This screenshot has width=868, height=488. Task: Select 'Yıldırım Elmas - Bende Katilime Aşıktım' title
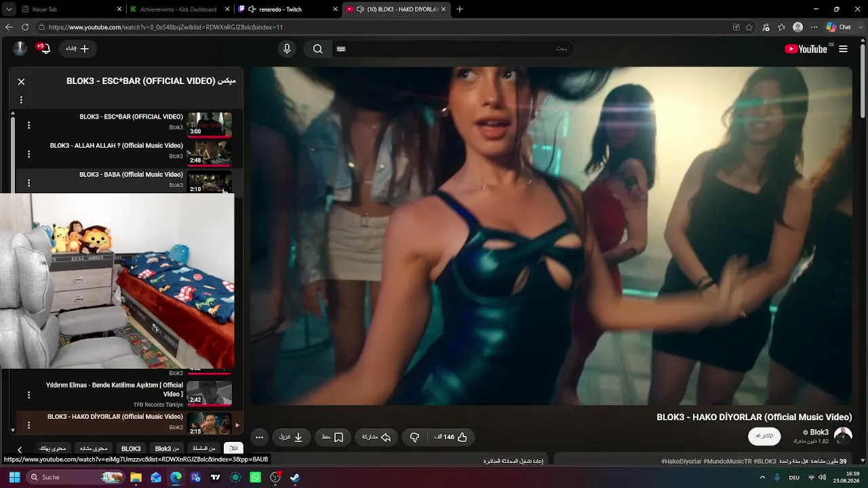point(115,390)
